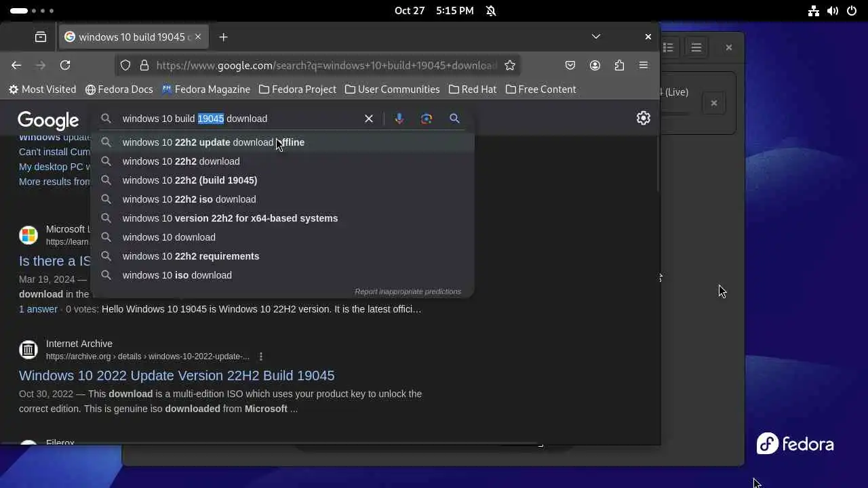Open Red Hat bookmarks folder
The height and width of the screenshot is (488, 868).
pos(473,89)
